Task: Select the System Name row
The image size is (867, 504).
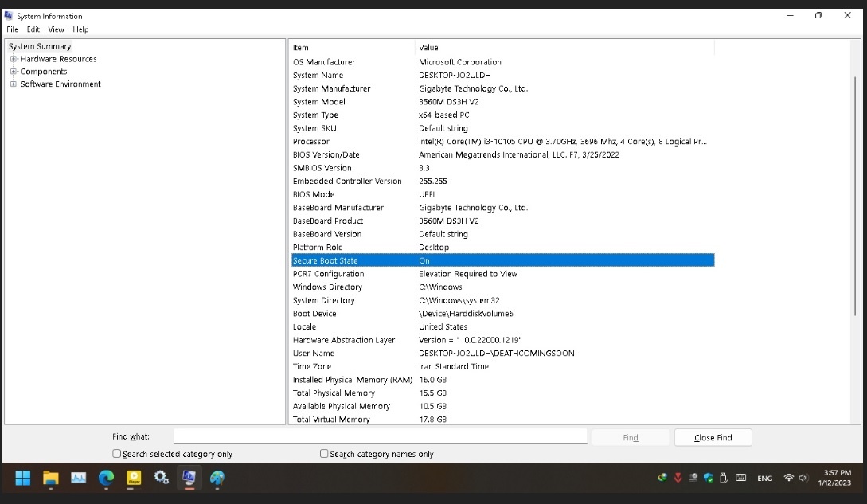Action: pos(502,75)
